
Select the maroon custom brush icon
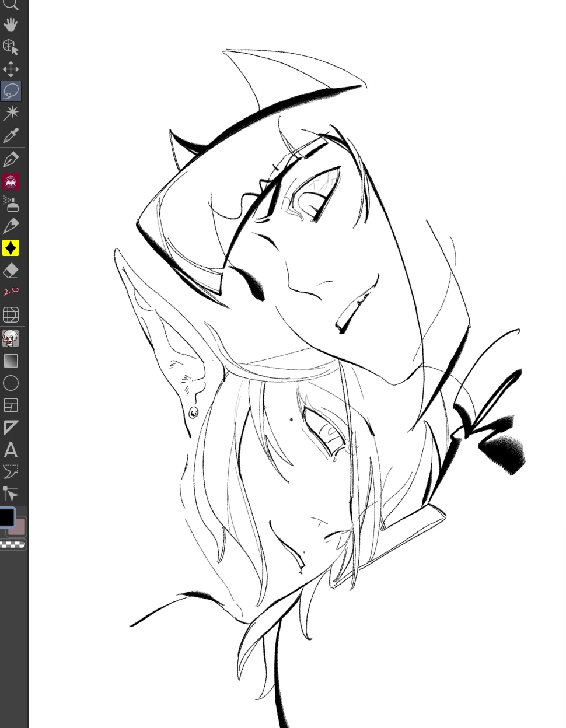(11, 181)
